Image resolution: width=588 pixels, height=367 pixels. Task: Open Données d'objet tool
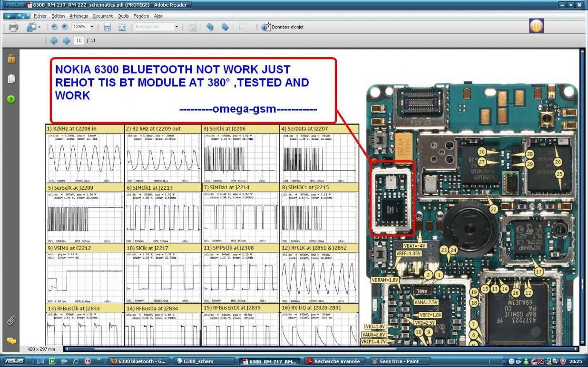pyautogui.click(x=283, y=27)
